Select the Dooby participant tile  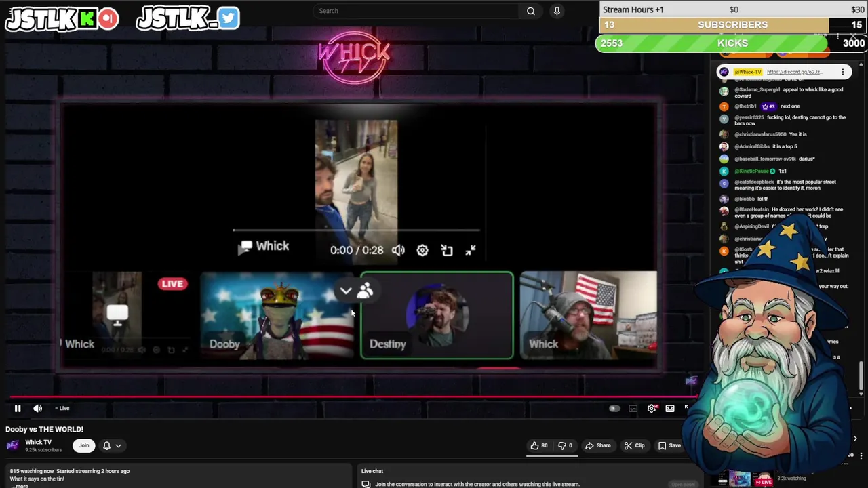click(x=277, y=315)
